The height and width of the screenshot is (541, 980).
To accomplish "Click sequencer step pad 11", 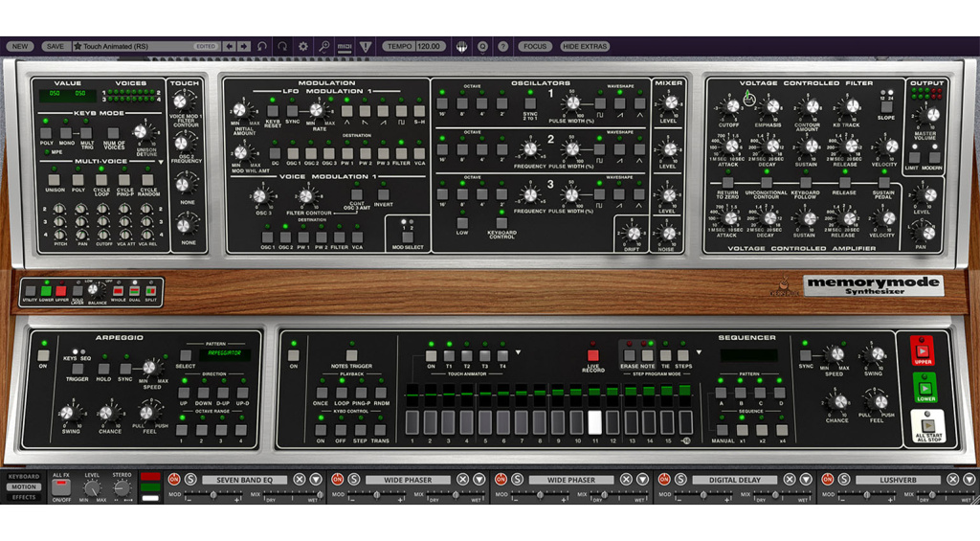I will pos(595,423).
